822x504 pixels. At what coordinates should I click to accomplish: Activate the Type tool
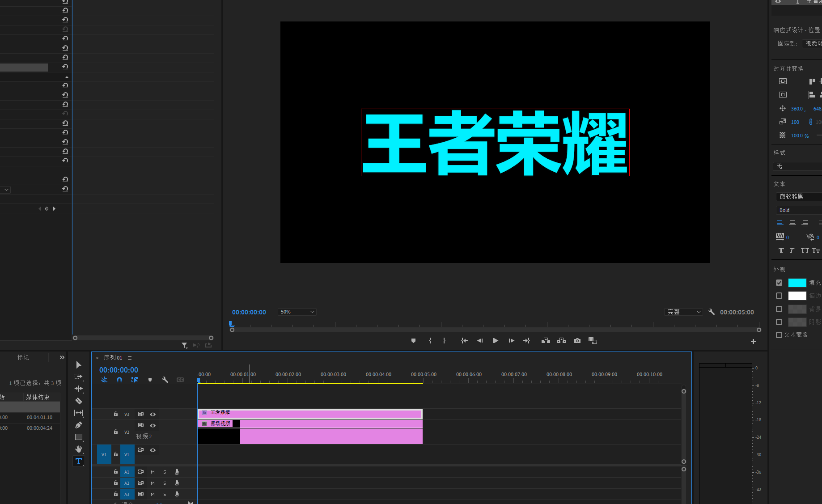[79, 461]
